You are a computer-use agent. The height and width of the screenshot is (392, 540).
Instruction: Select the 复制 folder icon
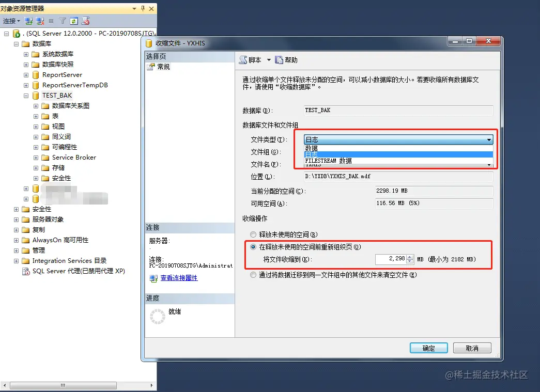point(25,229)
